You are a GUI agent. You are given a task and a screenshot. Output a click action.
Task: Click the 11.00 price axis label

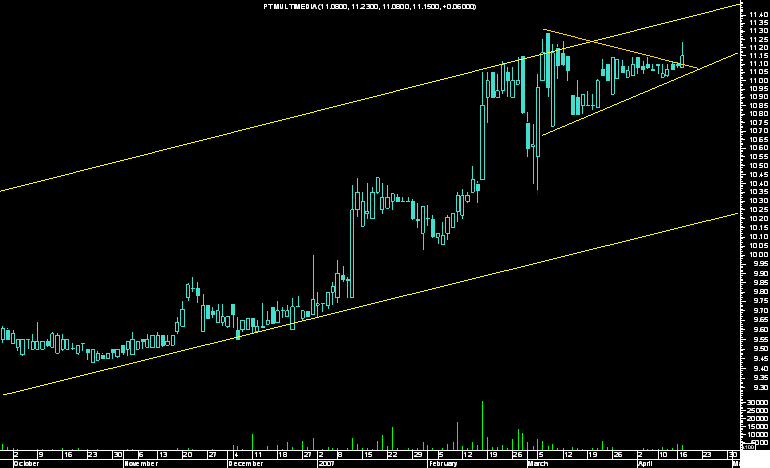(758, 81)
